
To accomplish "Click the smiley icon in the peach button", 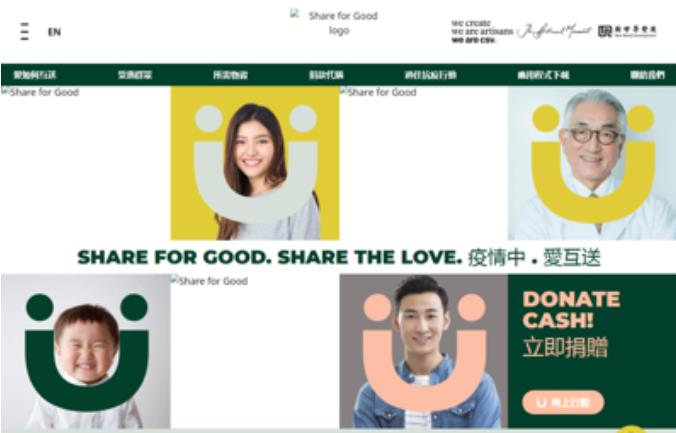I will point(541,402).
